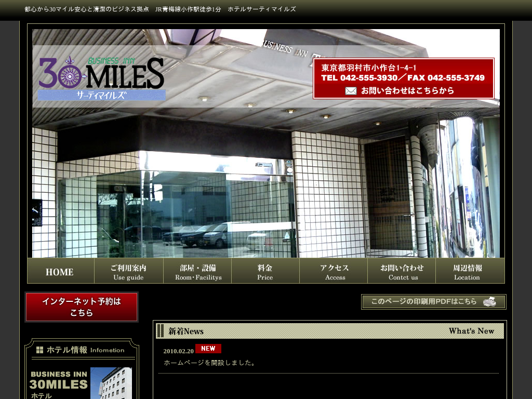Open the 料金 Price menu item
The height and width of the screenshot is (399, 532).
click(x=265, y=271)
